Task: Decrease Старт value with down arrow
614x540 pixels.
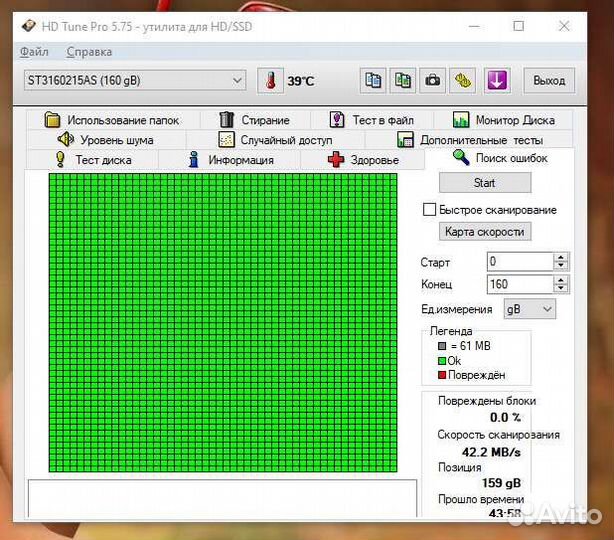Action: (x=561, y=265)
